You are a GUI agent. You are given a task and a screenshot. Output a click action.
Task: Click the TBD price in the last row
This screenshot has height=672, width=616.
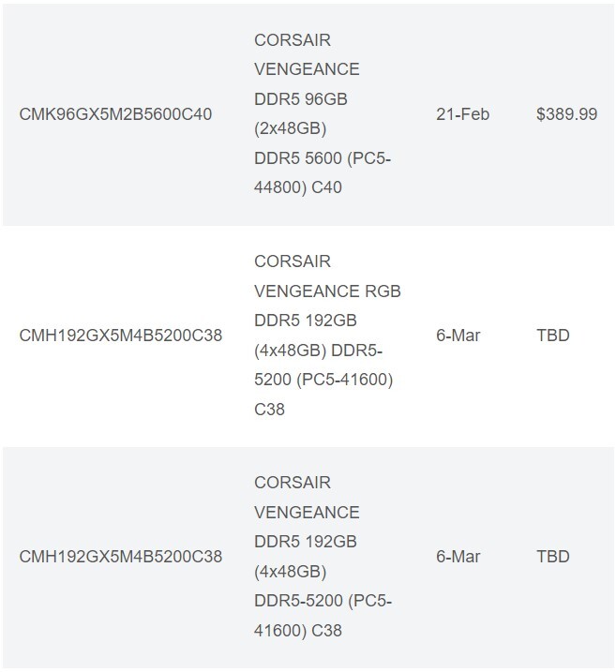[x=552, y=557]
